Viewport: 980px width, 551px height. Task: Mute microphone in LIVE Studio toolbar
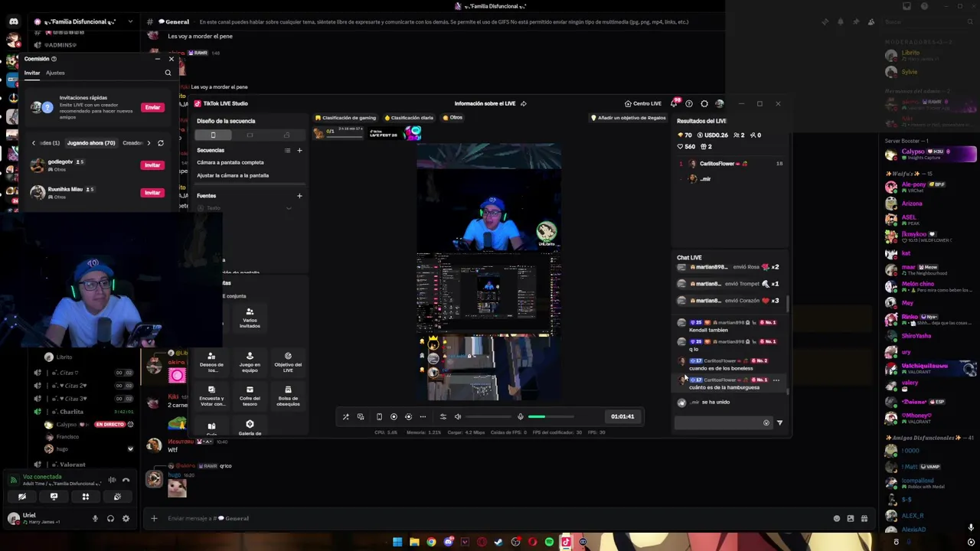click(x=521, y=416)
